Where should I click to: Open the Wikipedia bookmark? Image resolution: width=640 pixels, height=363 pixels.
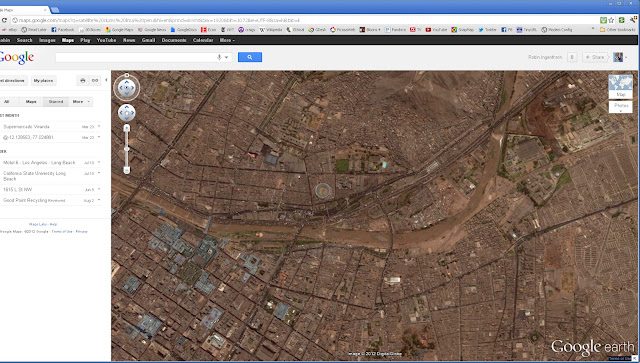click(x=271, y=30)
